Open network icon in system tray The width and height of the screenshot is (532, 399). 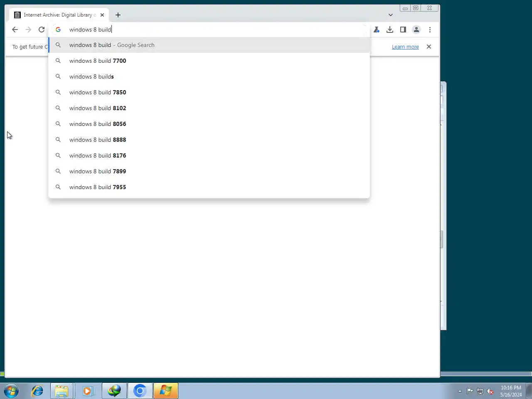(x=480, y=391)
